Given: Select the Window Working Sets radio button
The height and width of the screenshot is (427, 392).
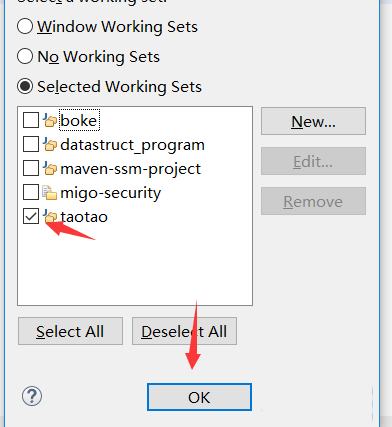Looking at the screenshot, I should click(x=25, y=26).
